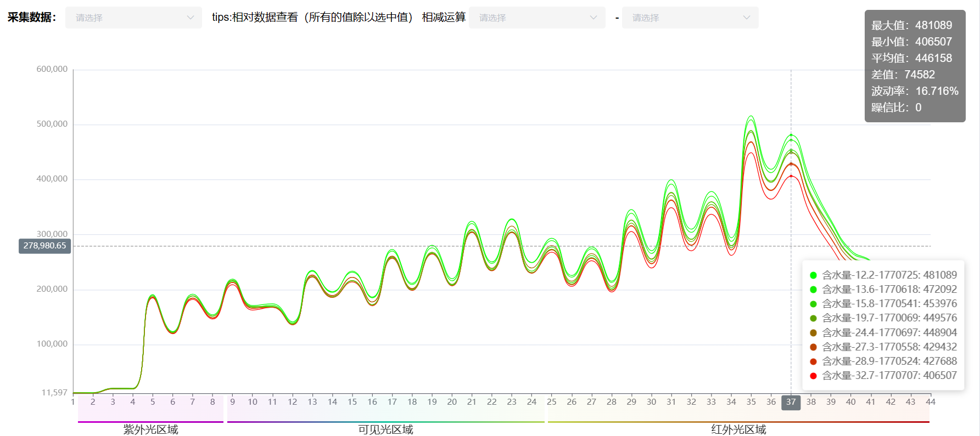The height and width of the screenshot is (436, 980).
Task: Select x-axis label 35
Action: coord(751,402)
